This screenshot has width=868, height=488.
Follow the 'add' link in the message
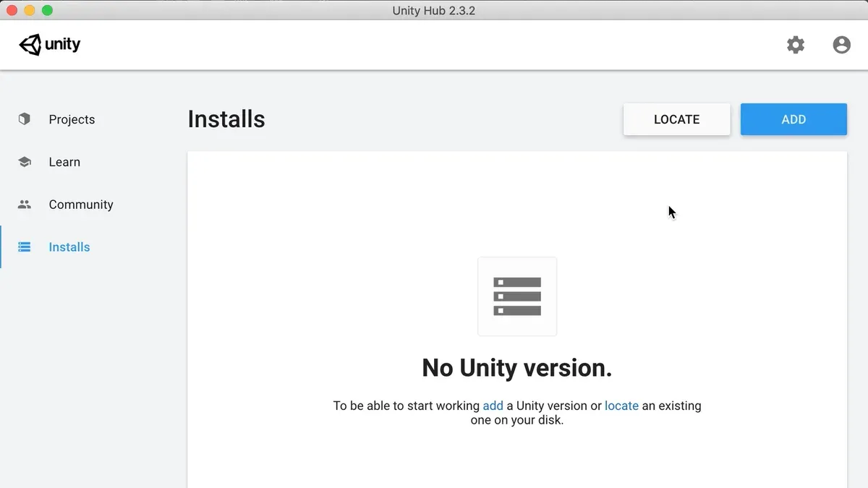point(493,406)
